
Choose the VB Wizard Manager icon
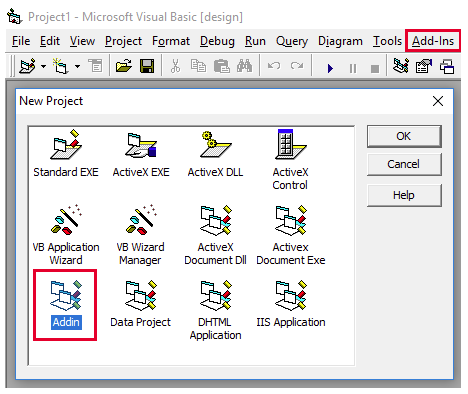pos(141,220)
